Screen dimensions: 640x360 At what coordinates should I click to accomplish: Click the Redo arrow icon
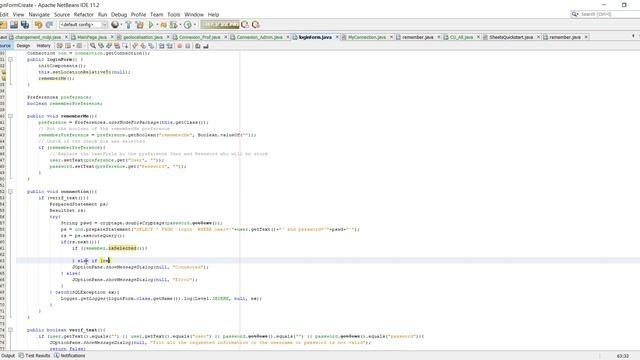(49, 25)
